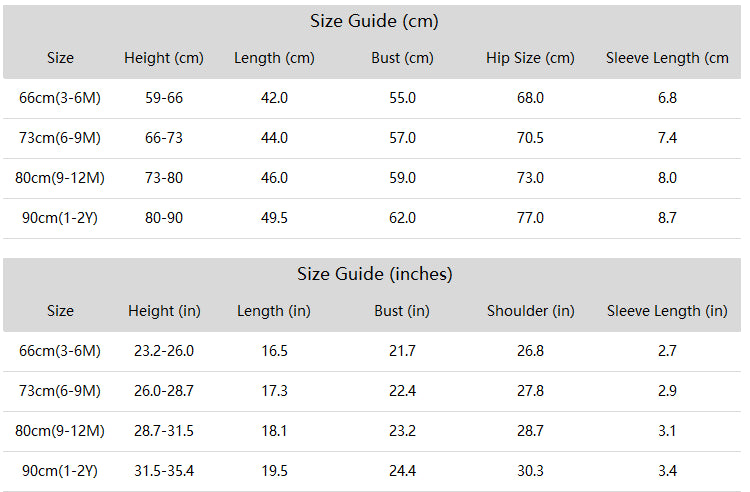Image resolution: width=750 pixels, height=492 pixels.
Task: Select the 'Length (cm)' column header
Action: [274, 58]
